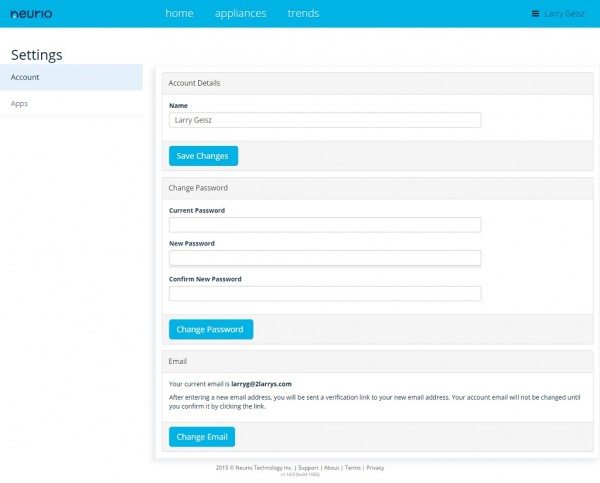This screenshot has width=600, height=483.
Task: Click the Change Password section header
Action: pyautogui.click(x=377, y=188)
